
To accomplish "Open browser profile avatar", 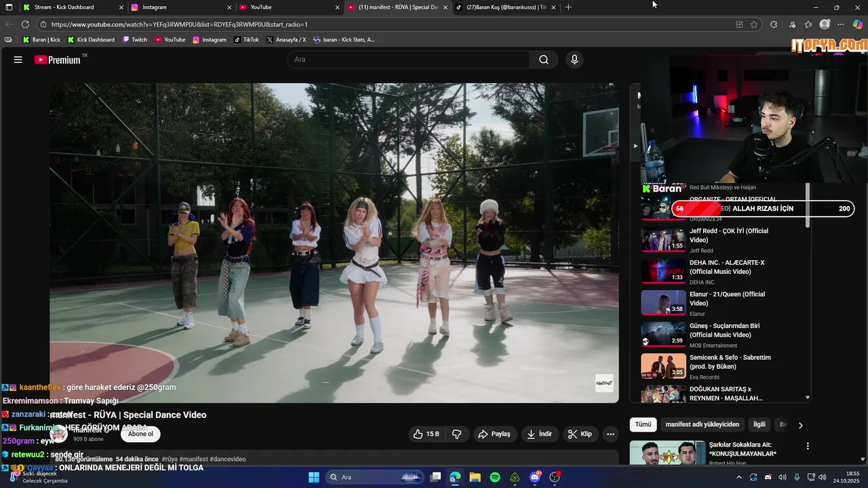I will pos(825,24).
